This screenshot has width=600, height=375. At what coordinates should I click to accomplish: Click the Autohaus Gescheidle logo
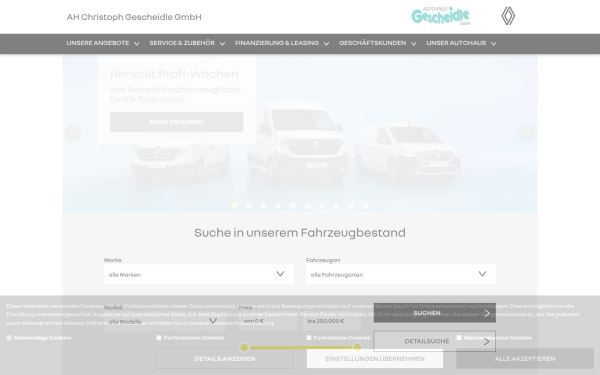tap(440, 16)
